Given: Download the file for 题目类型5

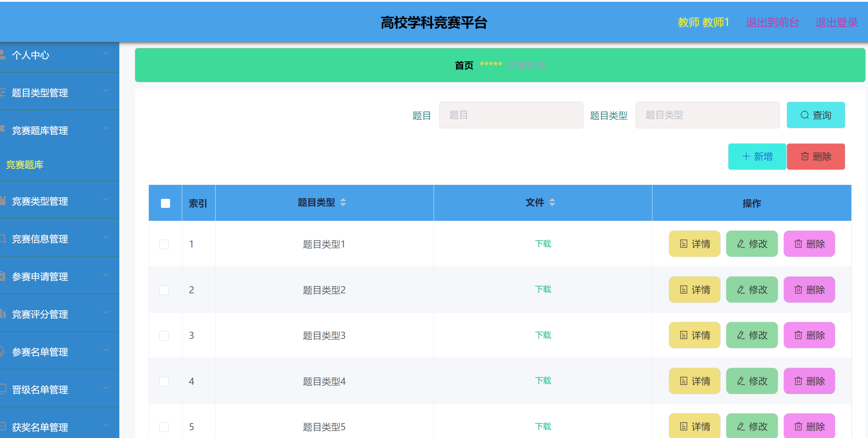Looking at the screenshot, I should point(543,426).
